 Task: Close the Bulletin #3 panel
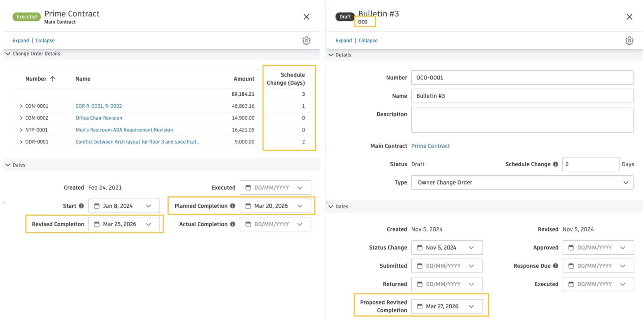(x=629, y=17)
